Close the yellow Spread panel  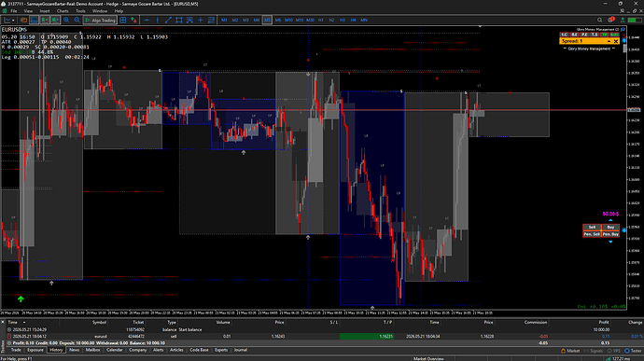[x=616, y=41]
